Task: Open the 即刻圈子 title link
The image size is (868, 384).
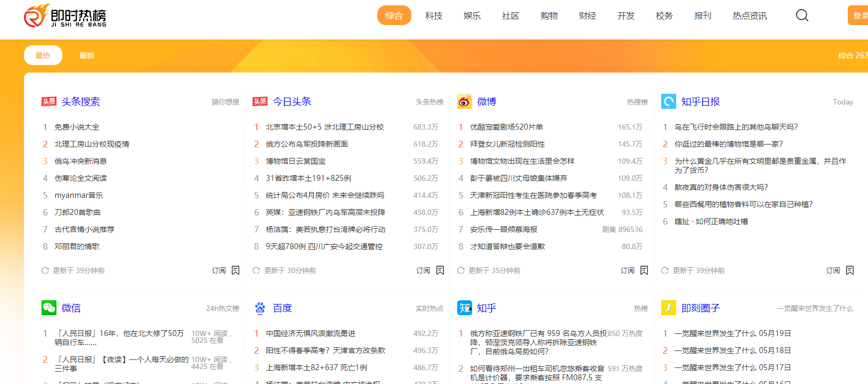Action: point(701,308)
